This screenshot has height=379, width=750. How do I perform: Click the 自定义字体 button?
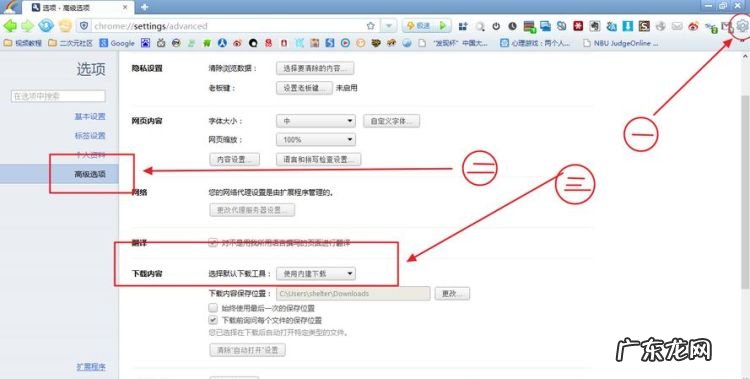tap(391, 121)
